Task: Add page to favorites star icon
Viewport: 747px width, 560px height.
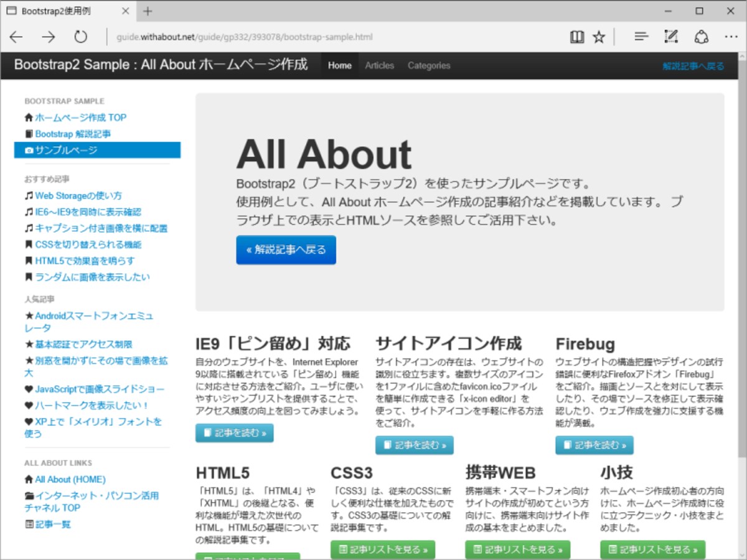Action: 599,37
